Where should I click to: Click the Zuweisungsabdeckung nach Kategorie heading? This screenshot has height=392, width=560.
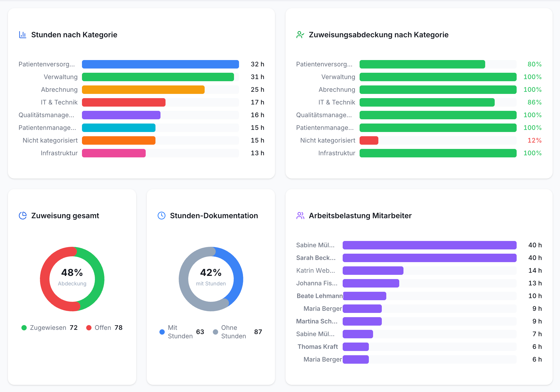[379, 35]
